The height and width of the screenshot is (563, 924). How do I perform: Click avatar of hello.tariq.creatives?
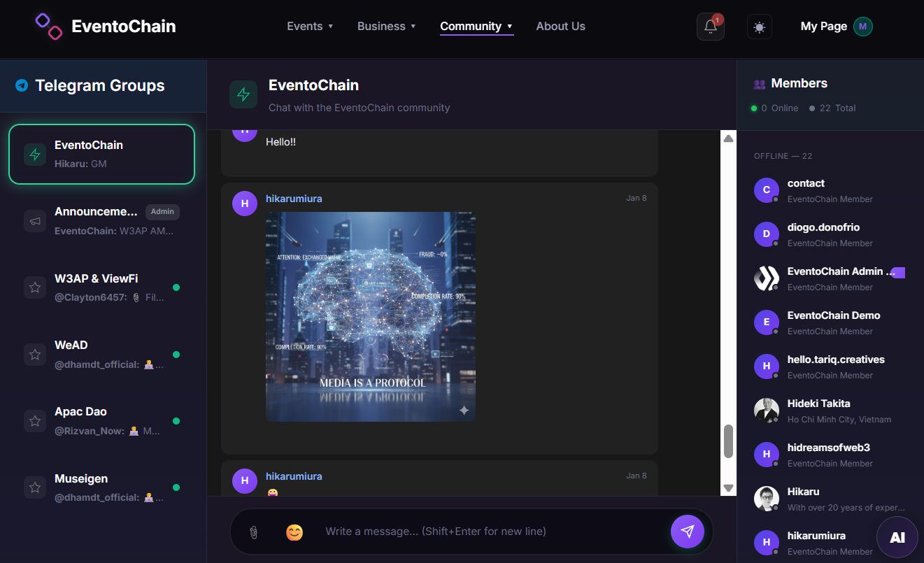[x=767, y=366]
